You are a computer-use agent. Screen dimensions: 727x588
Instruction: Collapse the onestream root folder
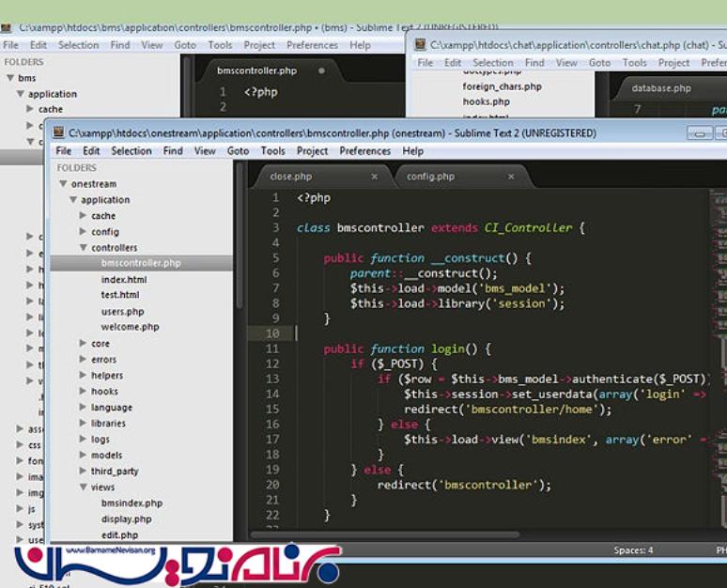[62, 184]
